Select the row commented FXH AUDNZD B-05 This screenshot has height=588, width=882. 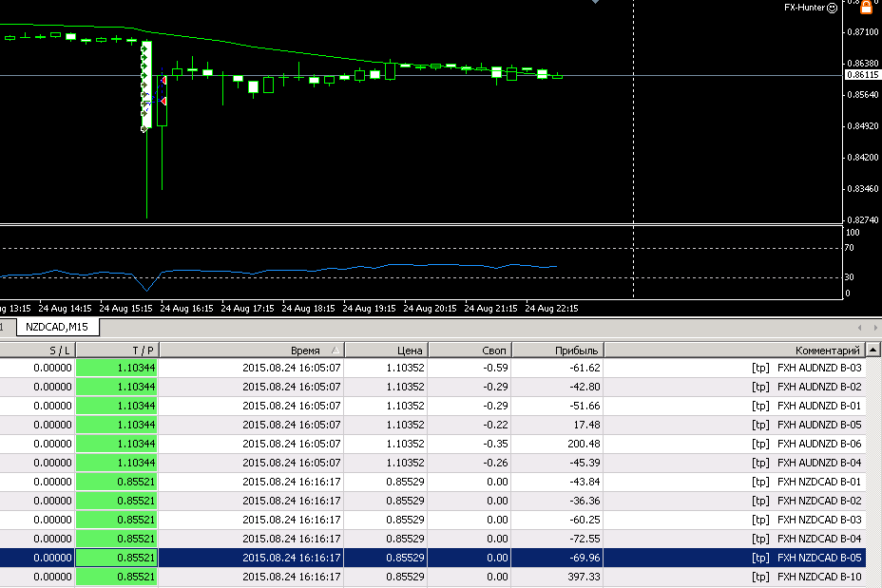point(432,425)
